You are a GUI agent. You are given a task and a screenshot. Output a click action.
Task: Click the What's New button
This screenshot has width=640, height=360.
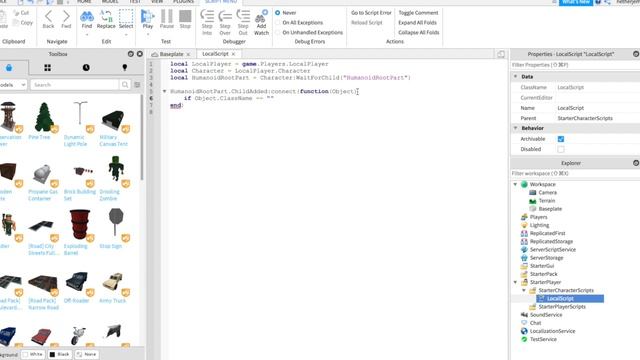[576, 2]
